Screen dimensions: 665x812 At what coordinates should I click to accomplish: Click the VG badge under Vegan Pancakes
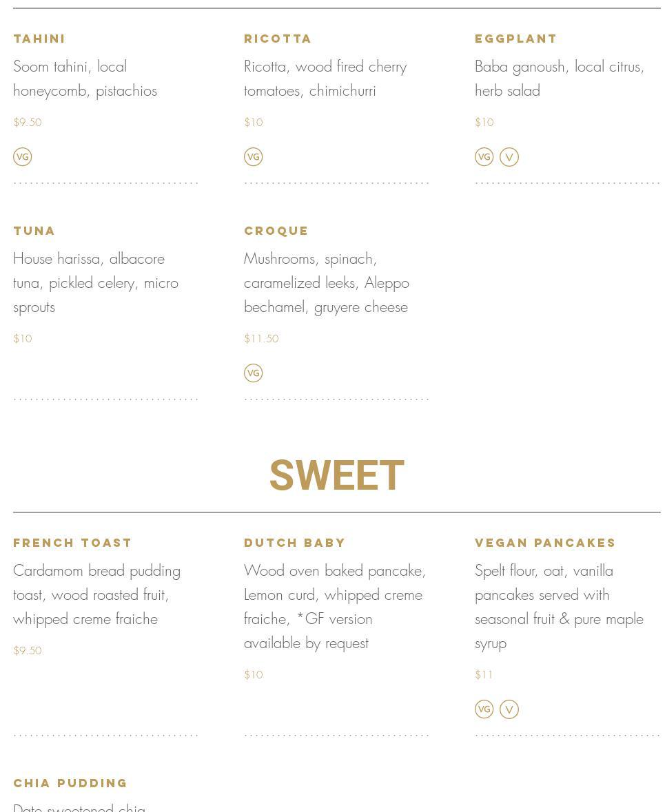point(484,709)
